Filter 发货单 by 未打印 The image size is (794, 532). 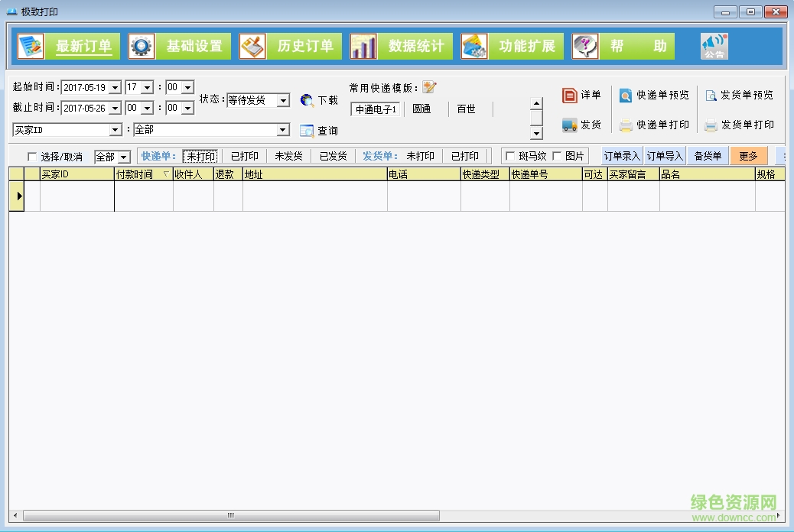tap(420, 157)
